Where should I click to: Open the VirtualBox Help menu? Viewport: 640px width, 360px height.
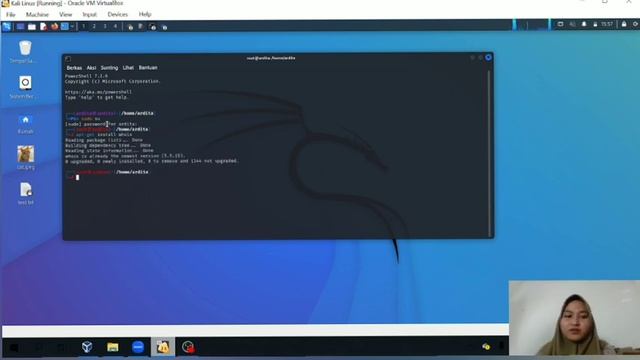pos(145,14)
